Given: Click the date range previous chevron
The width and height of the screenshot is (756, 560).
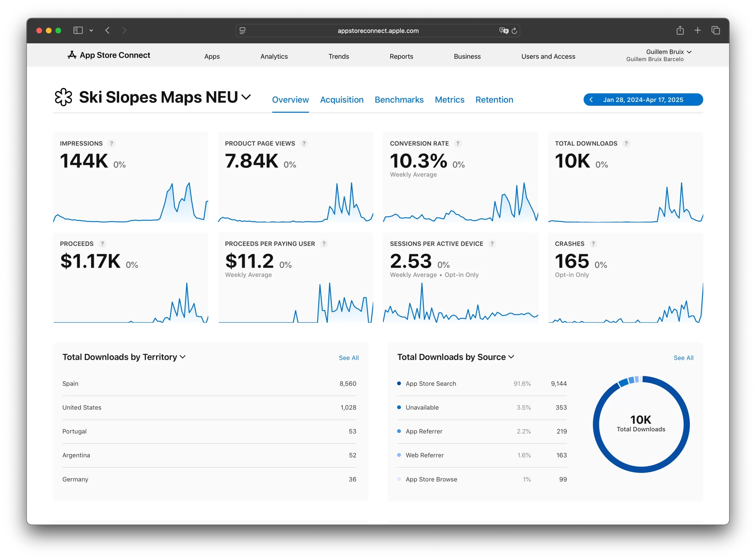Looking at the screenshot, I should 591,100.
